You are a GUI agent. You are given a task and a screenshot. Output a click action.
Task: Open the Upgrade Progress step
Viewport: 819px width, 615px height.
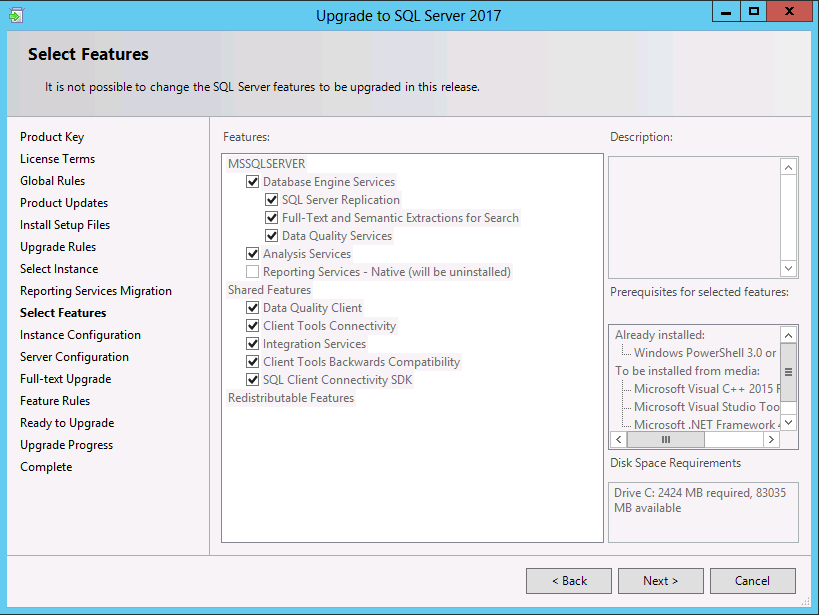pos(67,445)
